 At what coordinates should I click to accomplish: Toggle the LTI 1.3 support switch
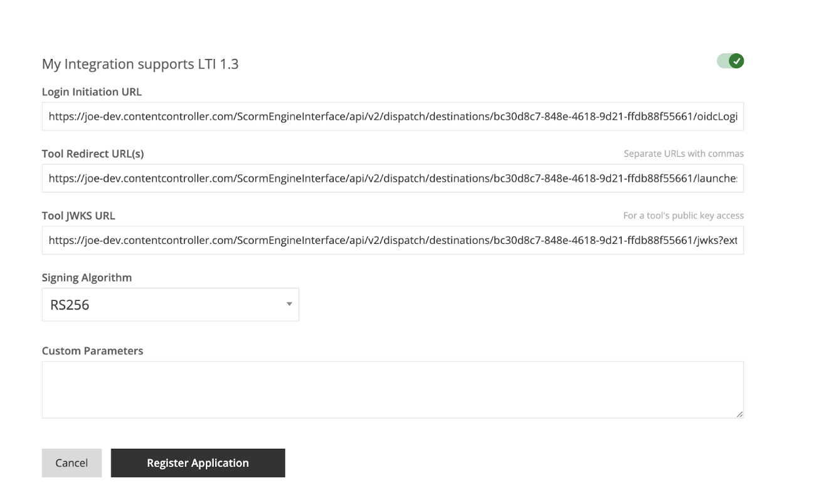pyautogui.click(x=730, y=61)
